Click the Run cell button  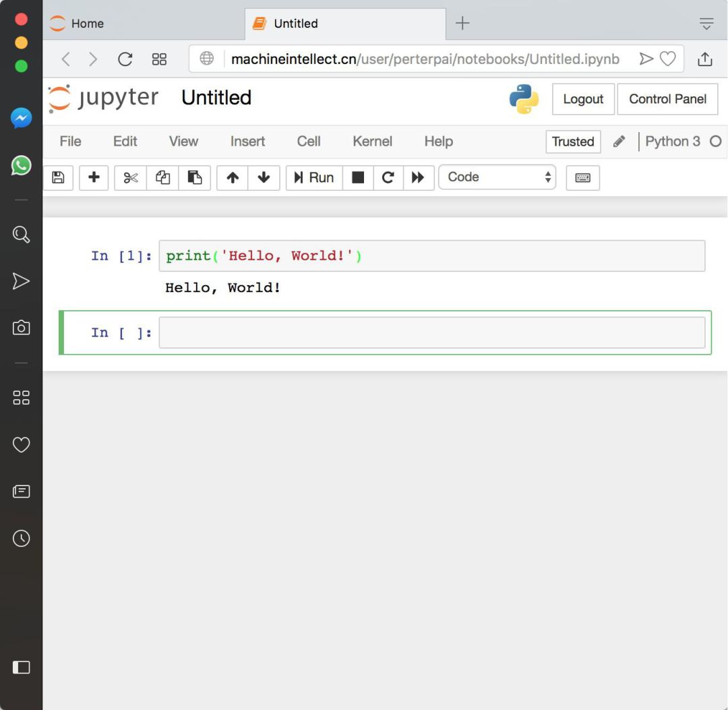314,177
